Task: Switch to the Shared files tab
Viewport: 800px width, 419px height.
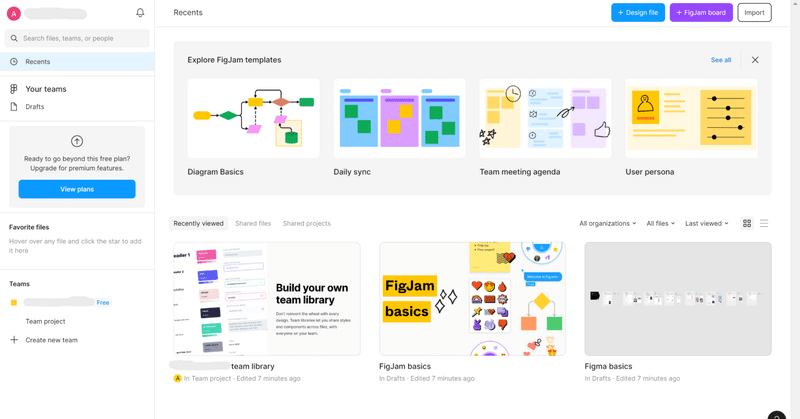Action: (253, 224)
